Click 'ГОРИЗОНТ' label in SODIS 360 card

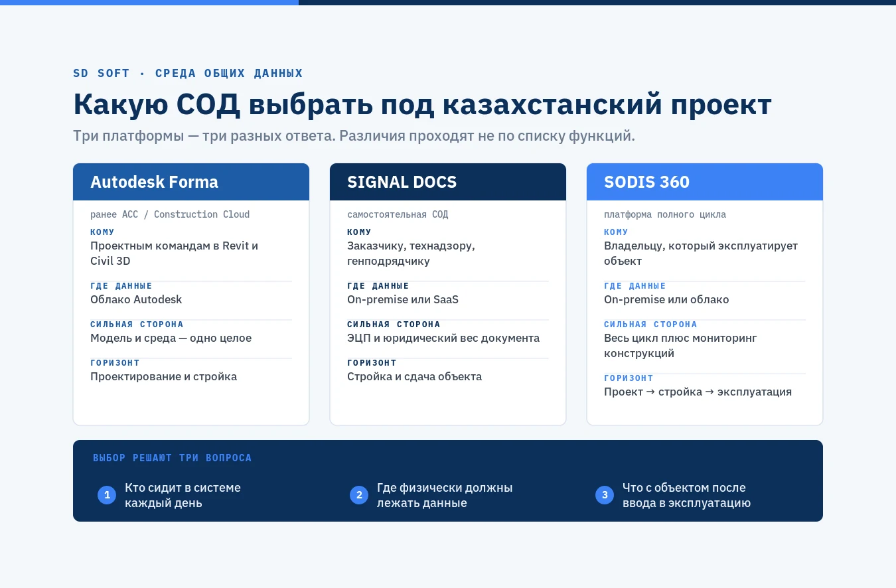click(x=629, y=378)
